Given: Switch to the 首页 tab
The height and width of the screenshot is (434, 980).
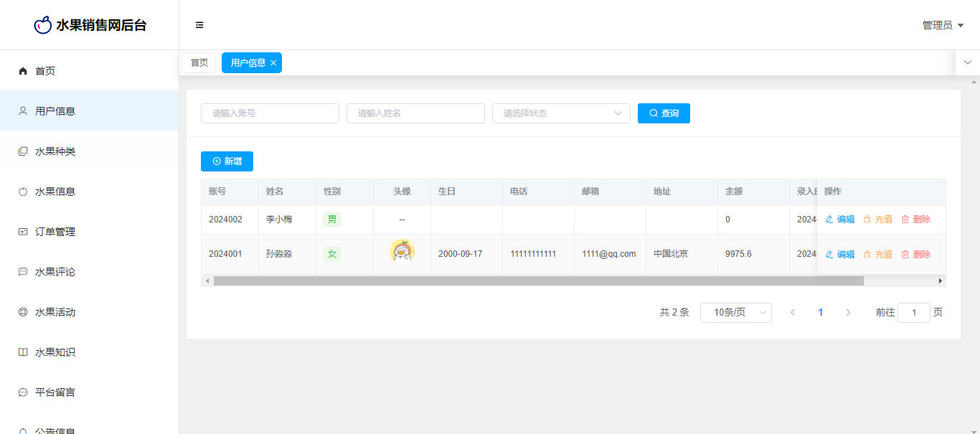Looking at the screenshot, I should 199,63.
